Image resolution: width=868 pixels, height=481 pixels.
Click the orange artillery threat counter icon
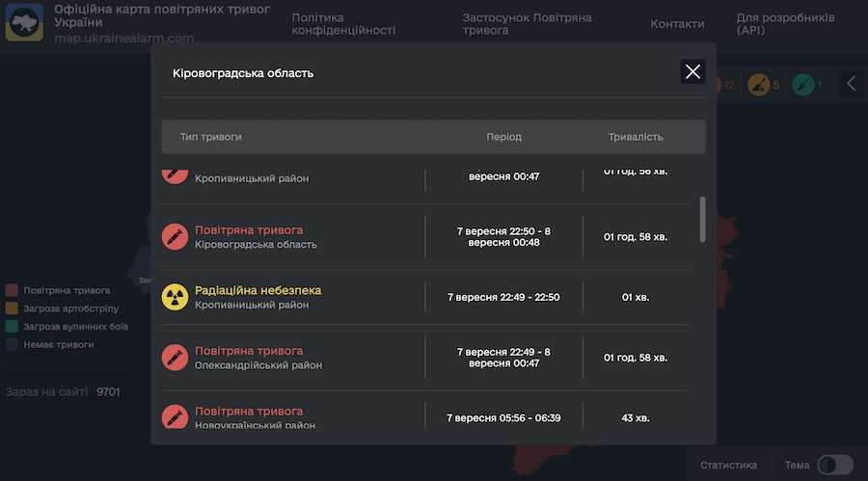[758, 85]
